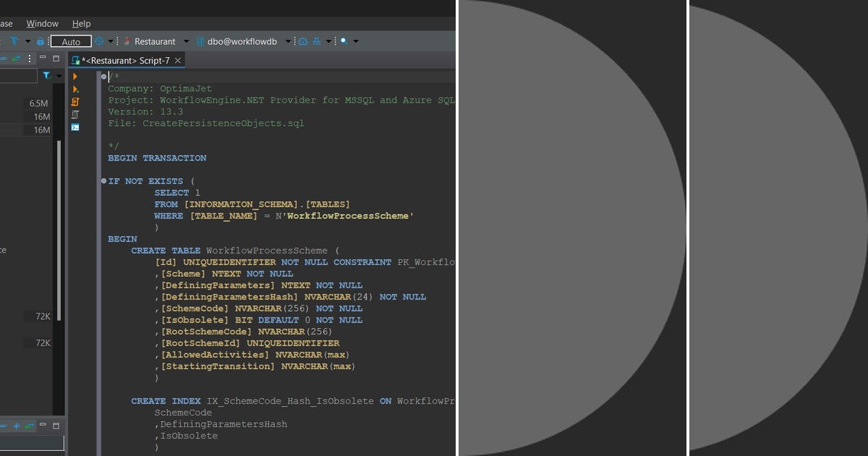Click the cloud upload icon in the toolbar
Screen dimensions: 868x456
302,41
